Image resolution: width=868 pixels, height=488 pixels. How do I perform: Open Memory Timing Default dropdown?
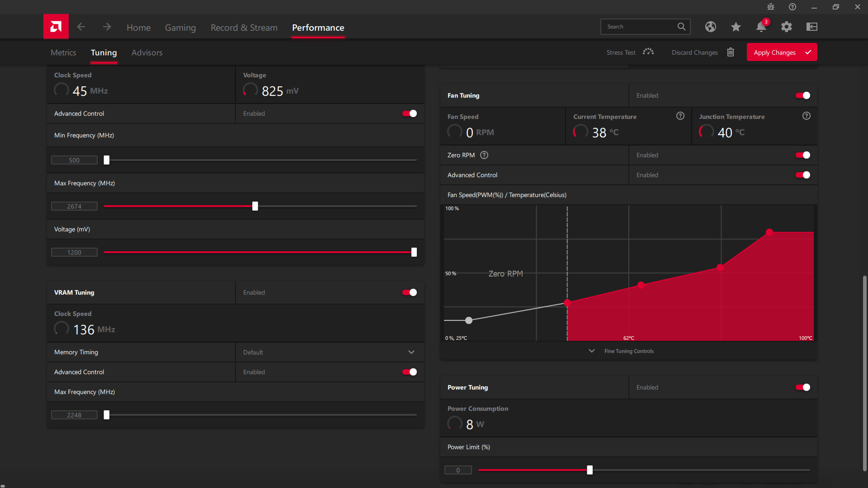click(330, 352)
